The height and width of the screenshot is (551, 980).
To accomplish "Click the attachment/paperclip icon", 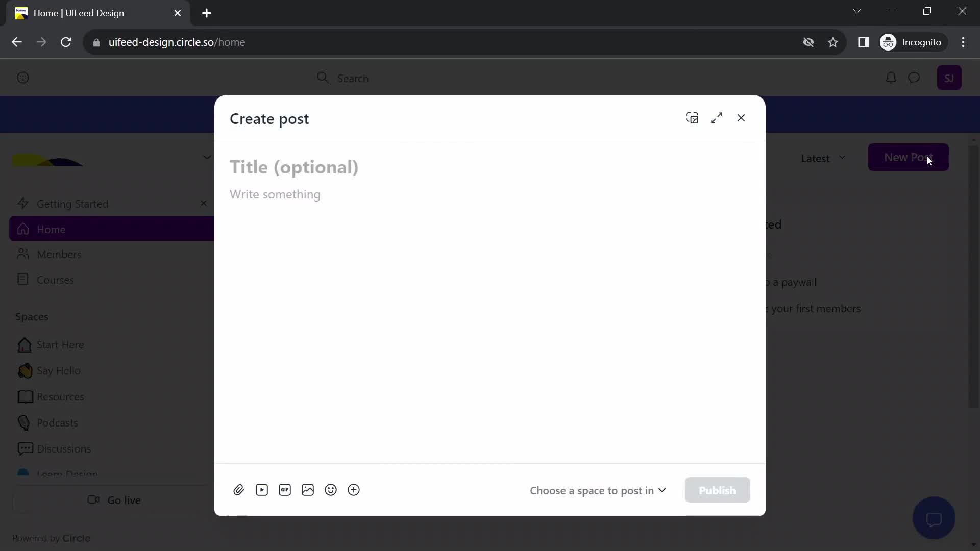I will pyautogui.click(x=239, y=490).
